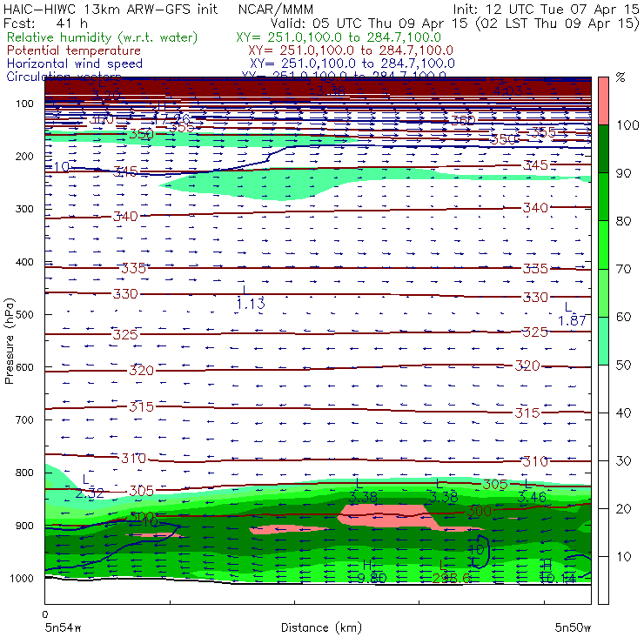Click the white 40–50% colorbar segment
The image size is (644, 644).
(603, 389)
